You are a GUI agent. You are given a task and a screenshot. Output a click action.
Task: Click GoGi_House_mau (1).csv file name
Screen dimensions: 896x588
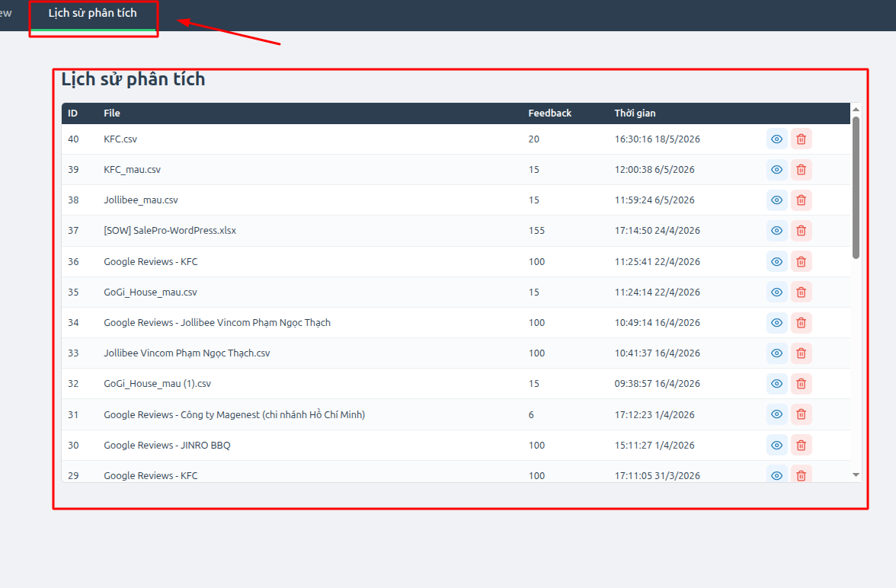[x=157, y=383]
